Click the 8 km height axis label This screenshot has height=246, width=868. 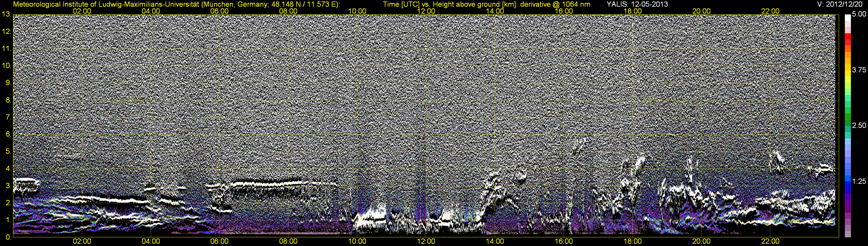pyautogui.click(x=8, y=100)
